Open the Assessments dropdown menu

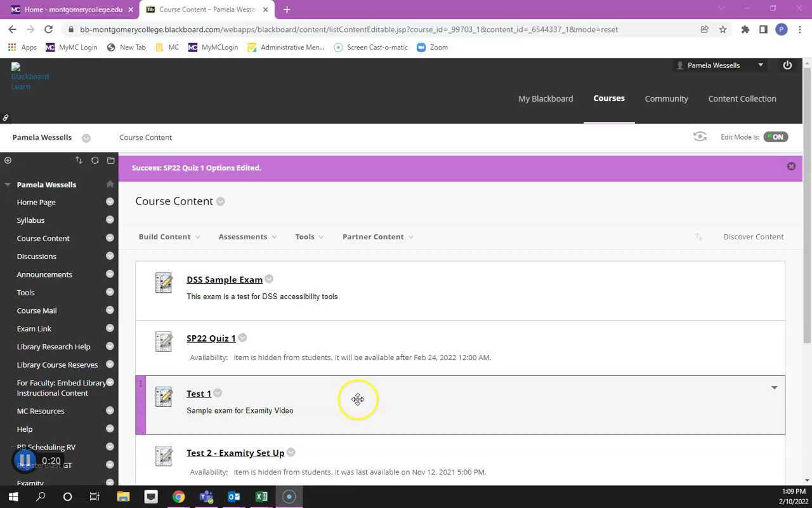[247, 237]
